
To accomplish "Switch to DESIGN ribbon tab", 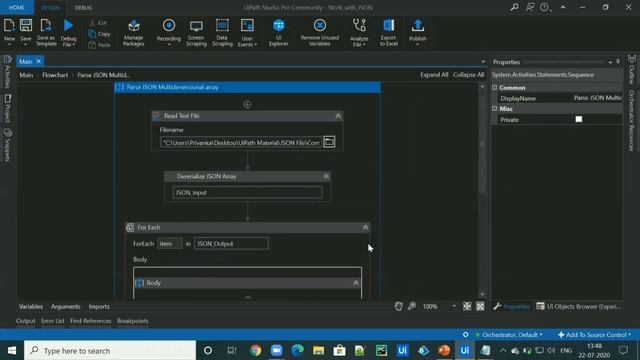I will coord(50,7).
